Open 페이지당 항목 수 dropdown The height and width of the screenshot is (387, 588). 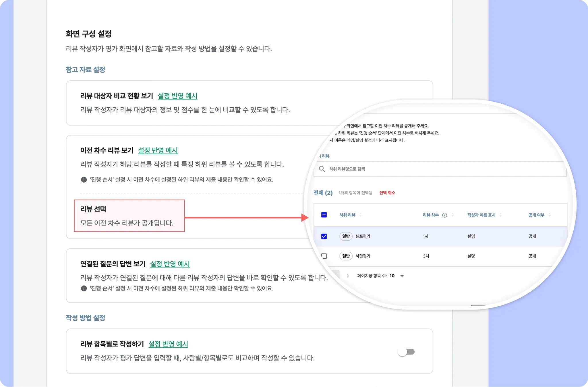pyautogui.click(x=402, y=276)
